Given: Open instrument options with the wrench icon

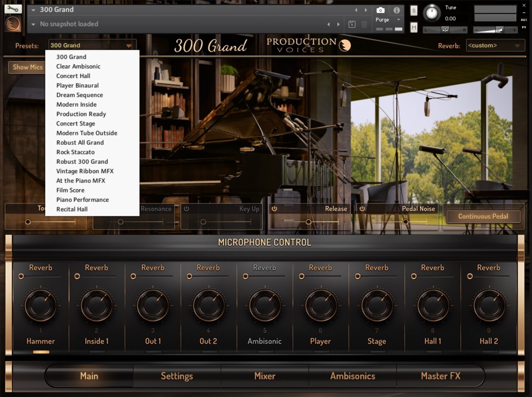Looking at the screenshot, I should (12, 8).
